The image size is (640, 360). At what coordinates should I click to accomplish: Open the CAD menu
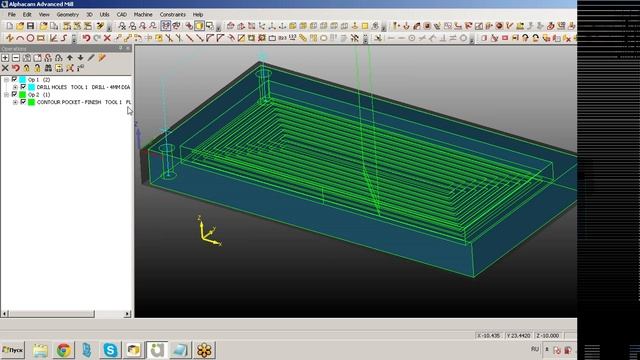(x=122, y=14)
